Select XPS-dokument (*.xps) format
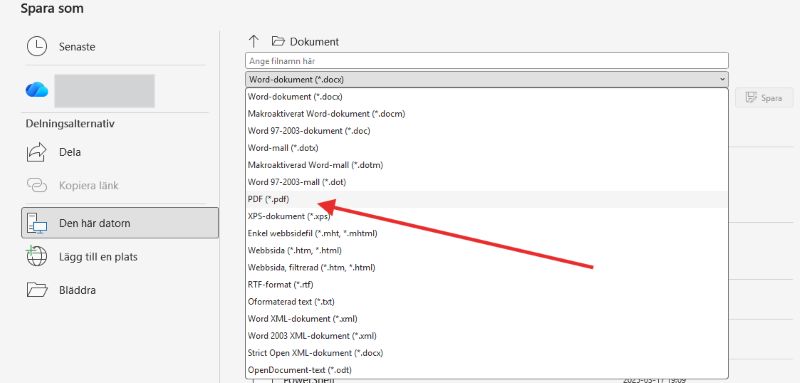Image resolution: width=800 pixels, height=383 pixels. point(487,216)
